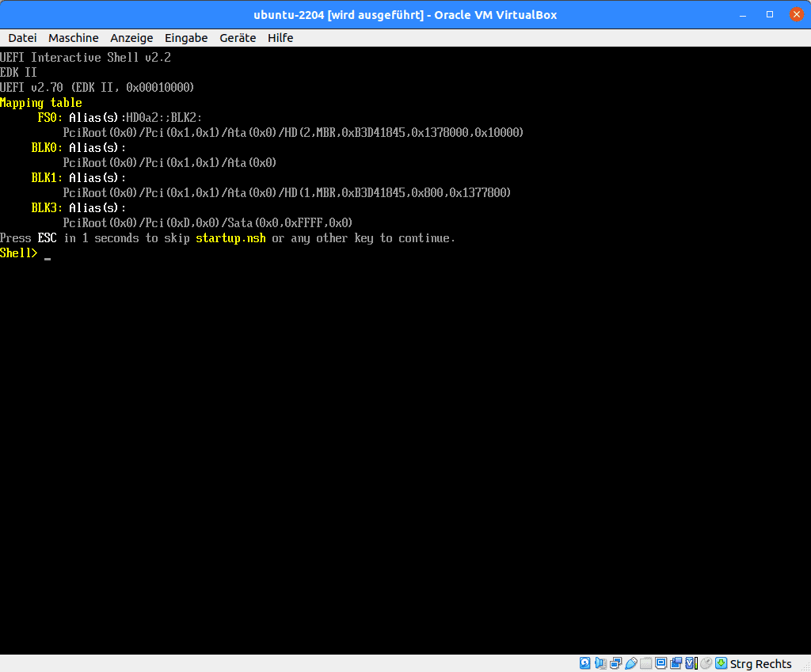
Task: Open the Datei menu
Action: pyautogui.click(x=22, y=38)
